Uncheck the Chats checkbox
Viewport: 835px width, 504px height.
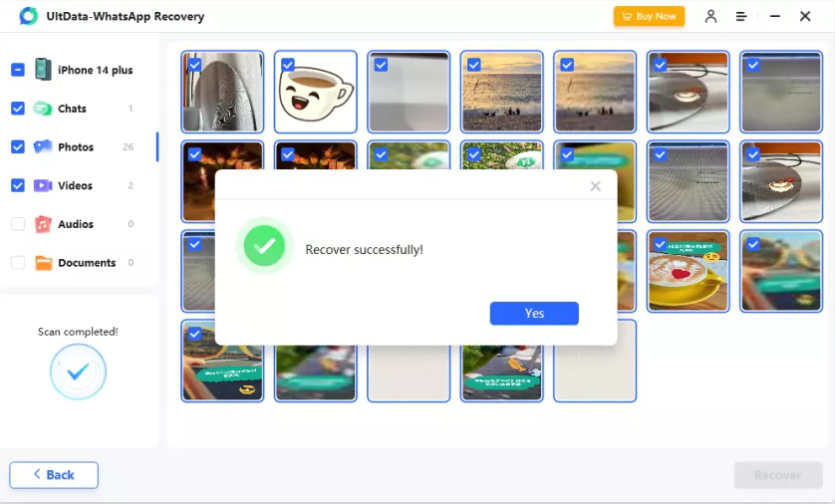click(18, 109)
